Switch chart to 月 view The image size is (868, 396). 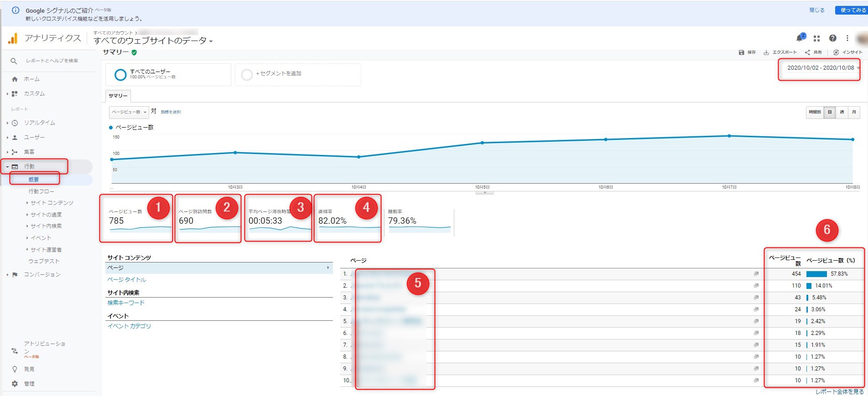[853, 112]
